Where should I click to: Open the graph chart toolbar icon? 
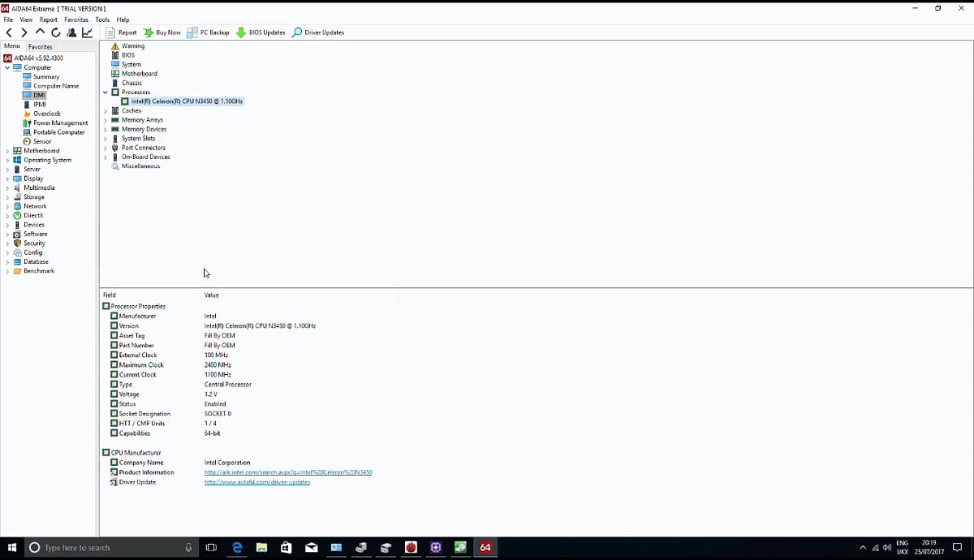[x=88, y=32]
